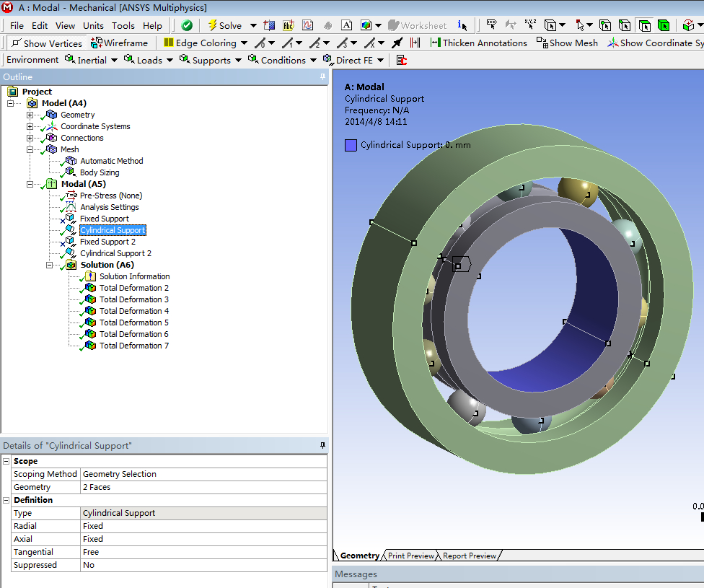Collapse the Solution (A6) tree node
This screenshot has height=588, width=704.
coord(50,265)
